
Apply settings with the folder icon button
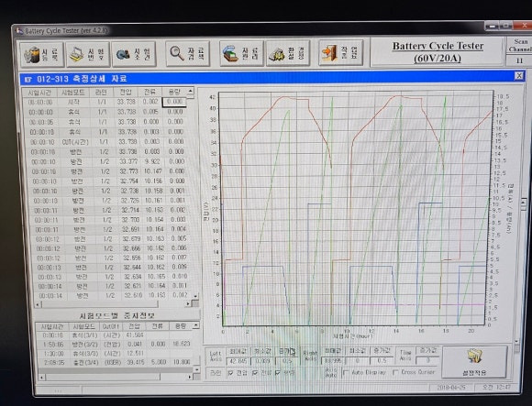click(x=474, y=362)
